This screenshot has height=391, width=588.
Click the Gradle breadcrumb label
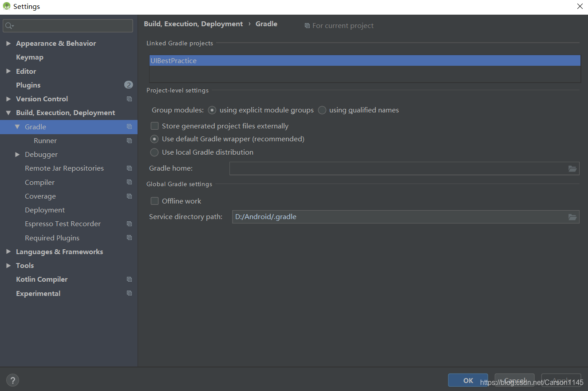(x=266, y=24)
